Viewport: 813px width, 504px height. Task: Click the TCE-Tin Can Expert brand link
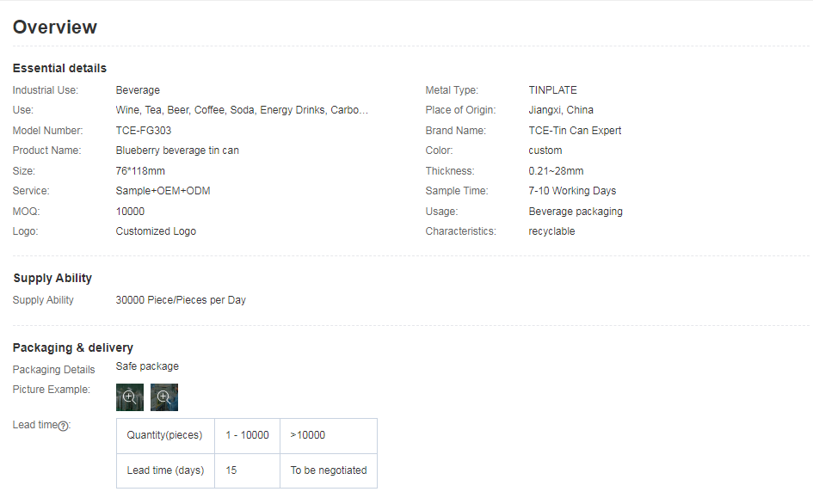[x=576, y=130]
